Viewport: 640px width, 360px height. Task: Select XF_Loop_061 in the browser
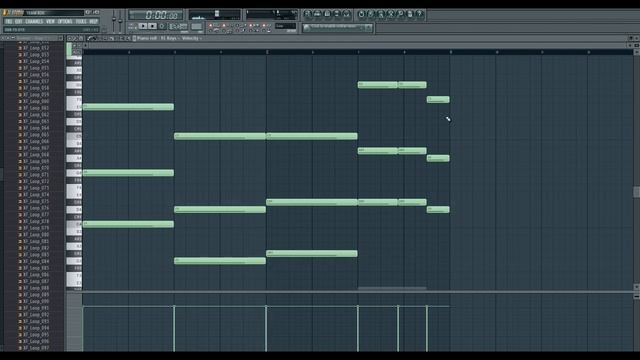coord(36,108)
